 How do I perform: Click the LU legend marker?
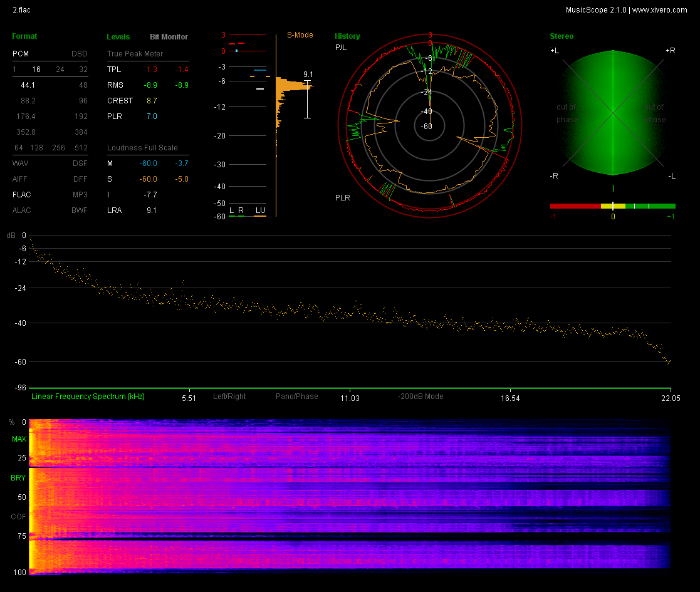[x=259, y=210]
